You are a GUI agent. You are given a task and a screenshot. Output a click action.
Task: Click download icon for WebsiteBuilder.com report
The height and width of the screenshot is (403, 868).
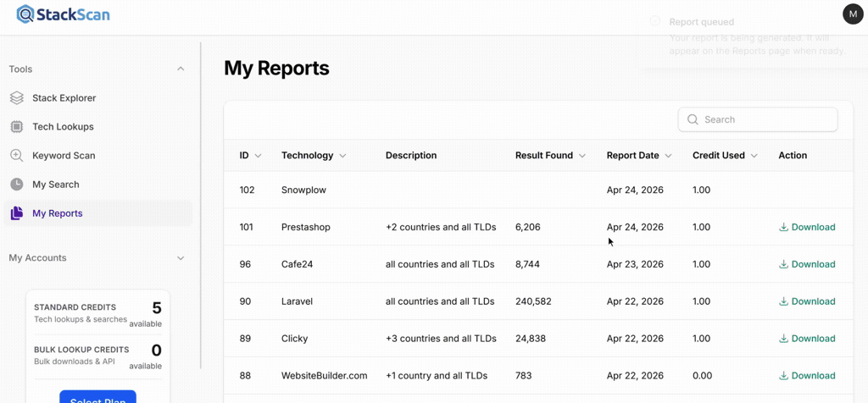pyautogui.click(x=784, y=375)
